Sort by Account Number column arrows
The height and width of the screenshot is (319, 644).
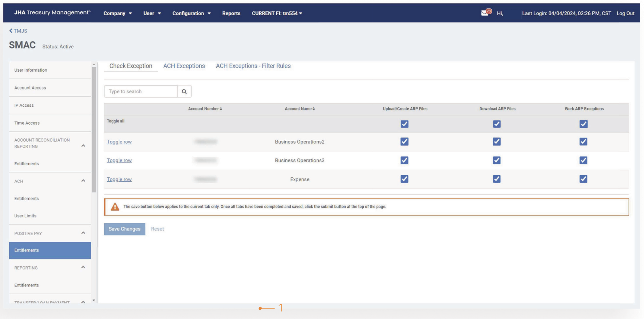tap(221, 109)
